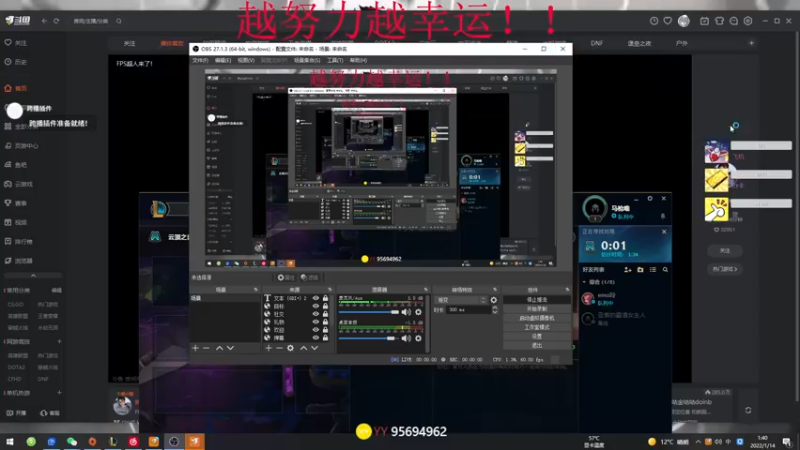Image resolution: width=800 pixels, height=450 pixels.
Task: Toggle lock on 社交 source
Action: (x=326, y=314)
